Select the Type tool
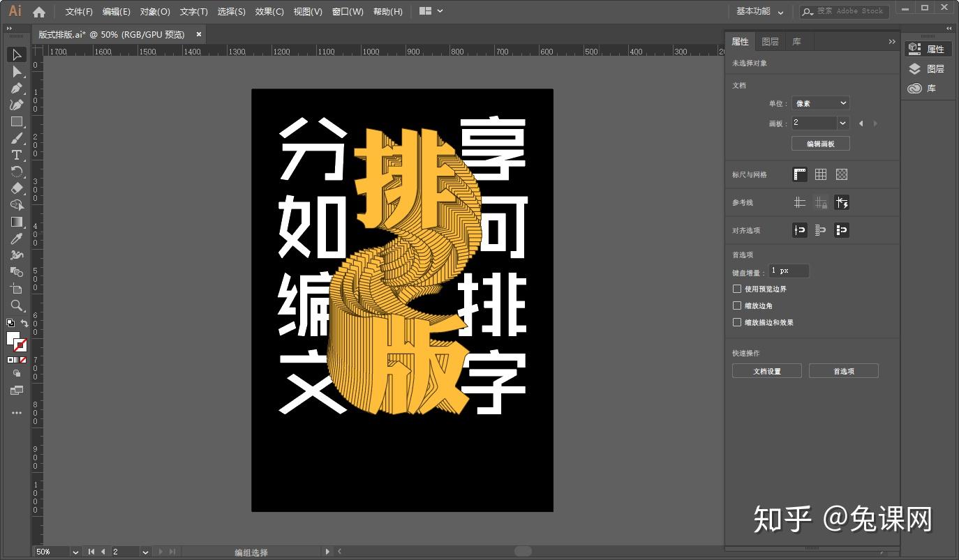 point(17,155)
